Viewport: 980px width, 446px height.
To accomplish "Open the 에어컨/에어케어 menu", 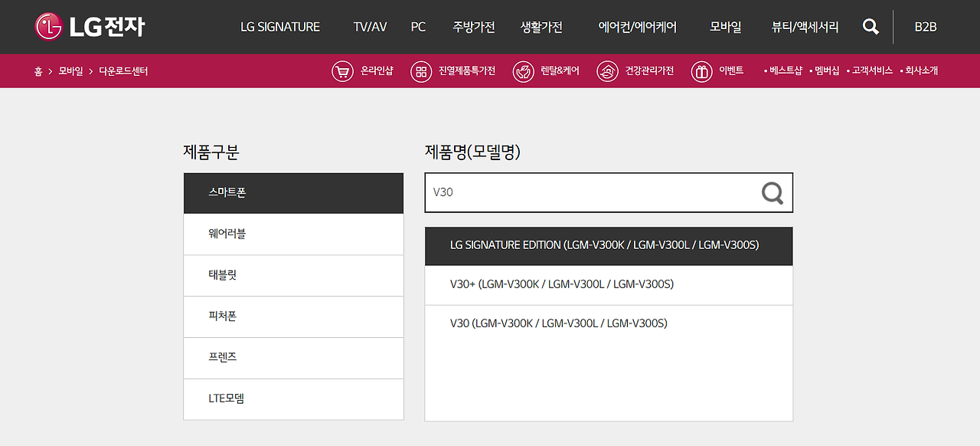I will tap(638, 27).
